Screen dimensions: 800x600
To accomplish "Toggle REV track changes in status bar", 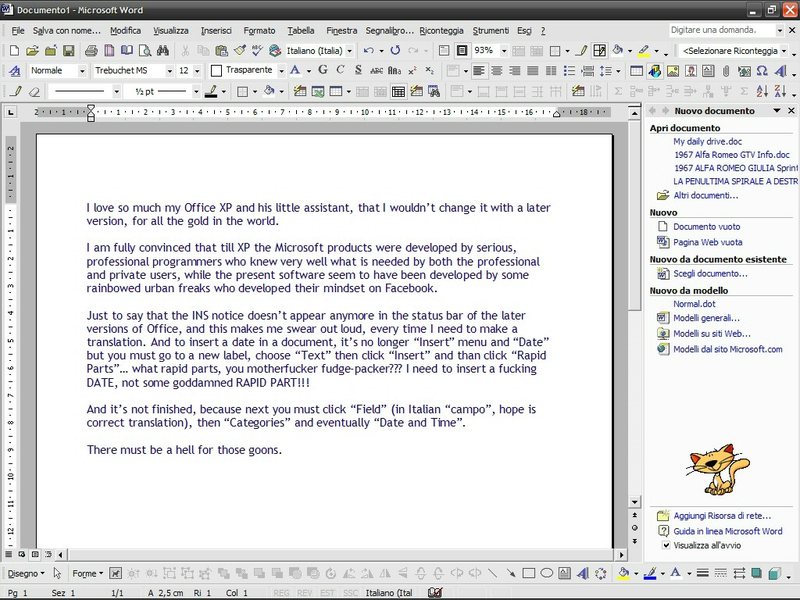I will click(x=305, y=593).
